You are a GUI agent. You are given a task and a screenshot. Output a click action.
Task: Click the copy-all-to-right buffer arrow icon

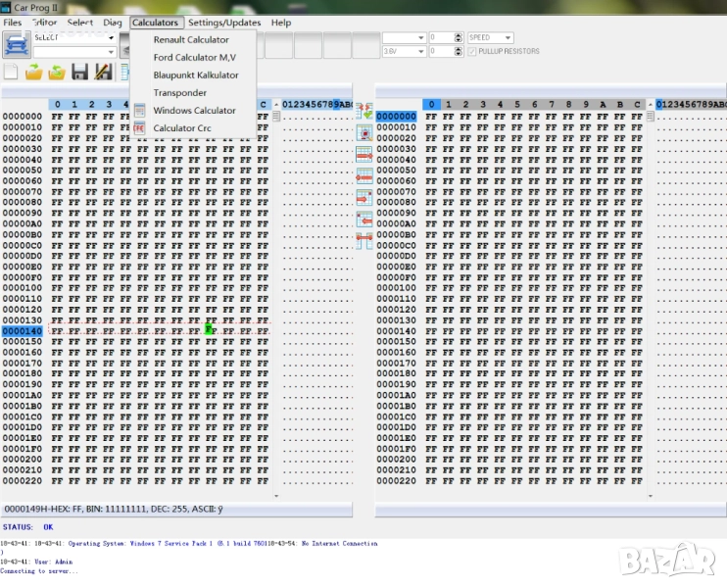click(363, 155)
